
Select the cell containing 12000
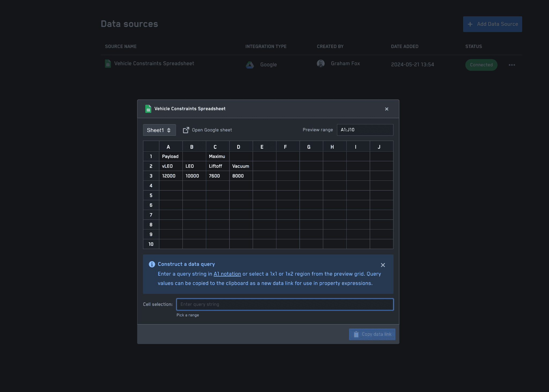click(171, 176)
